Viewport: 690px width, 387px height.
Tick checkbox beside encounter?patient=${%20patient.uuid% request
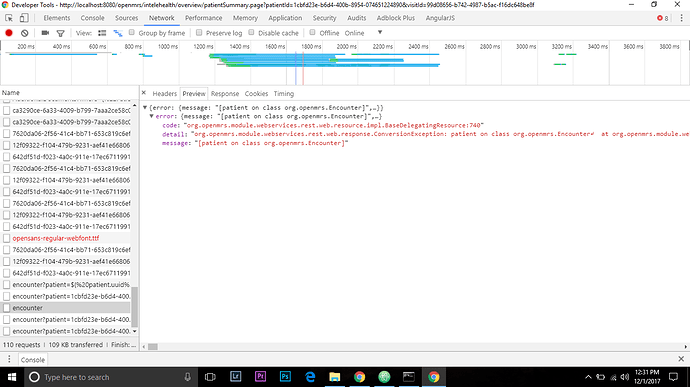(7, 285)
